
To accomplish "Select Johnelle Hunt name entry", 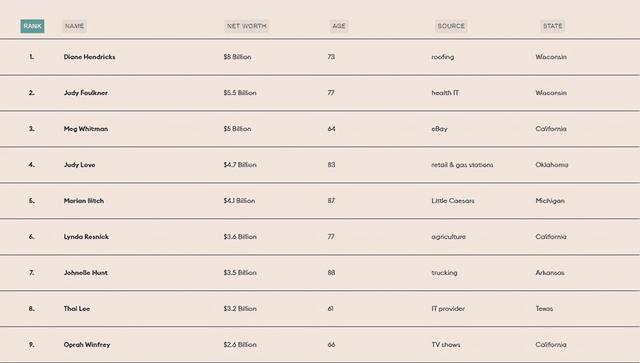I will pos(86,273).
